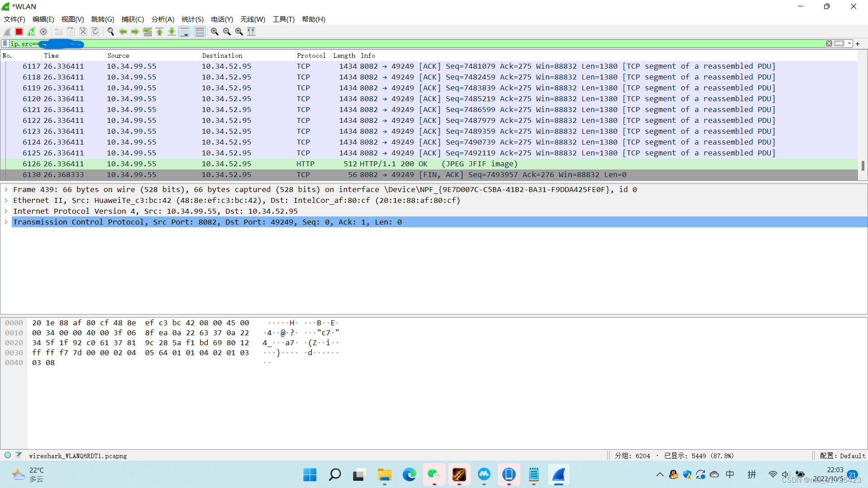Jump to the last packet

[172, 32]
